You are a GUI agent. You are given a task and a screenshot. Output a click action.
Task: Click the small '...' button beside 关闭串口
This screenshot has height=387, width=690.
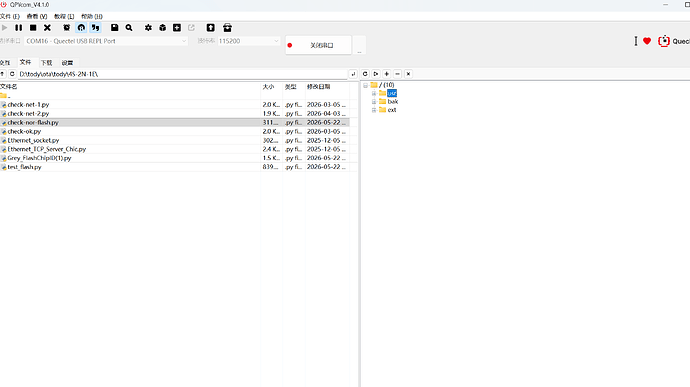[360, 45]
